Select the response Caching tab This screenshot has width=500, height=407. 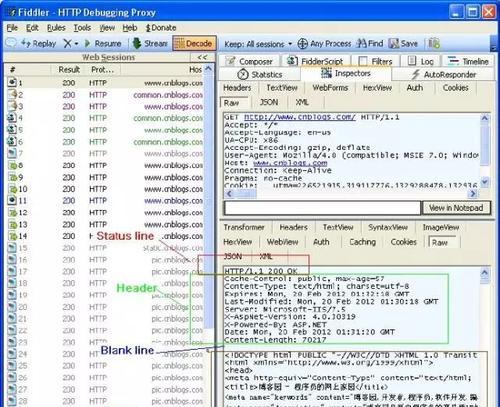(362, 242)
